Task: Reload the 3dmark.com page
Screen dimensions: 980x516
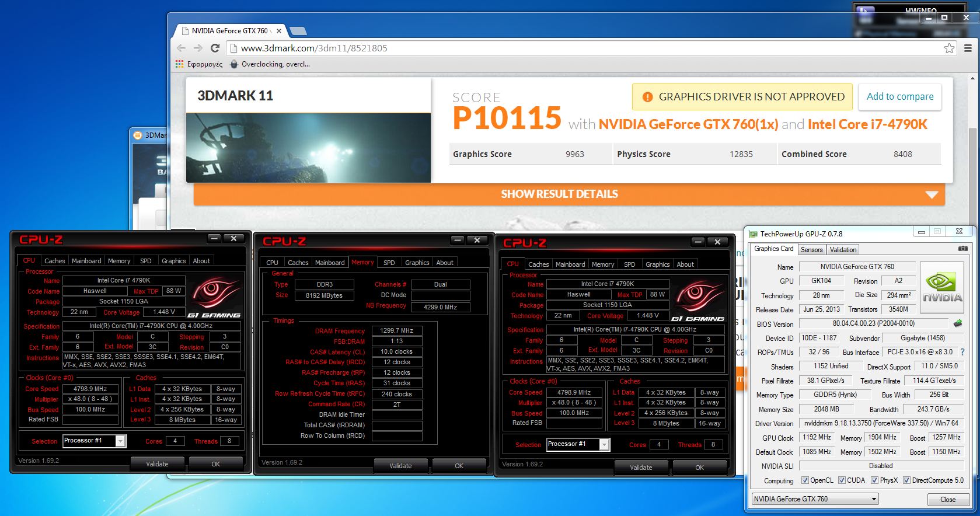Action: coord(214,48)
